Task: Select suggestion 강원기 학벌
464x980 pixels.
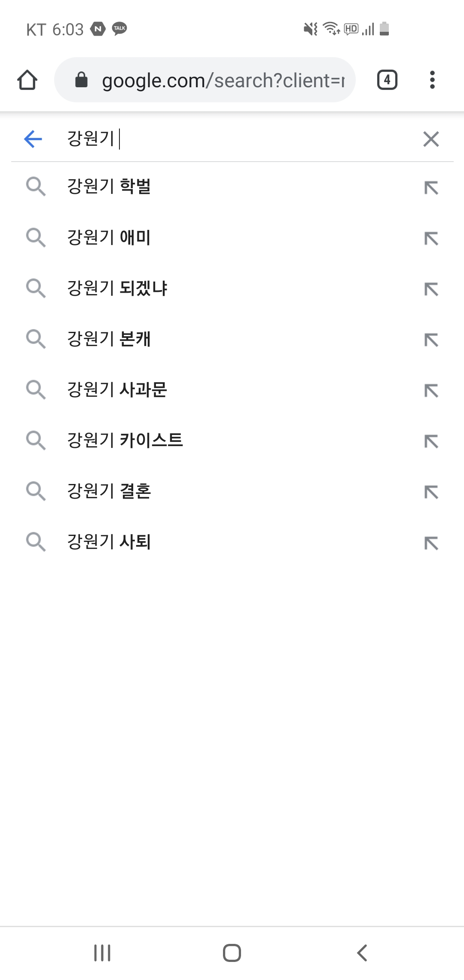Action: tap(109, 187)
